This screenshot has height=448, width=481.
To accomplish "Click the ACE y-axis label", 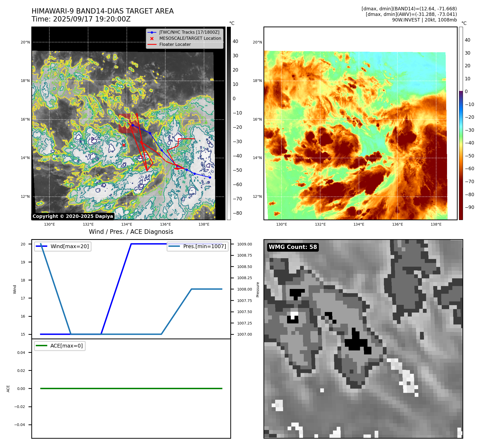I will pos(8,389).
